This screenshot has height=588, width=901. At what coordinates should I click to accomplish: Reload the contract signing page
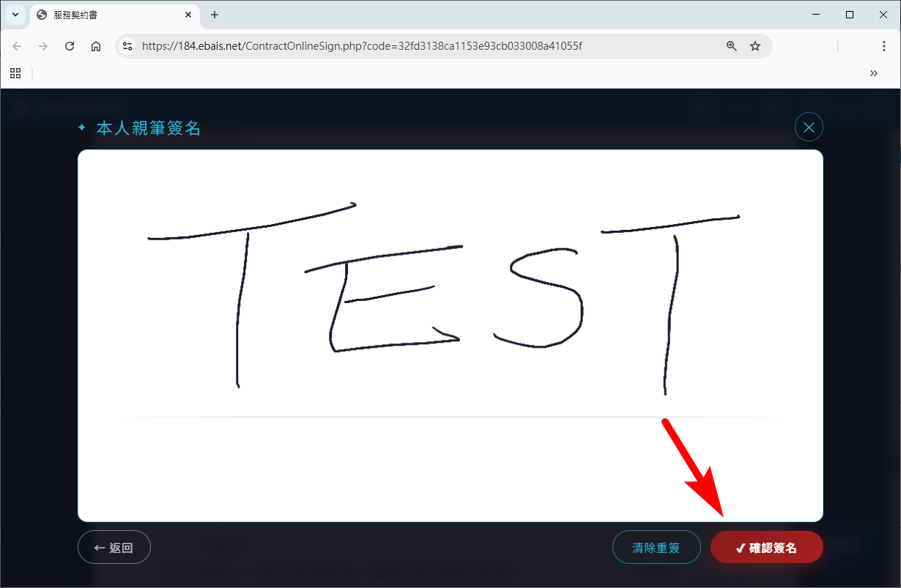[x=70, y=46]
